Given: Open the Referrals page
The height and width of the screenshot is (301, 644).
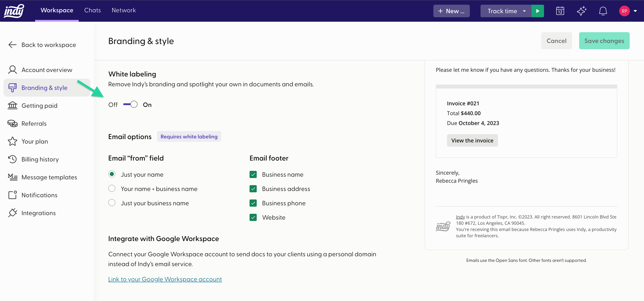Looking at the screenshot, I should tap(47, 123).
